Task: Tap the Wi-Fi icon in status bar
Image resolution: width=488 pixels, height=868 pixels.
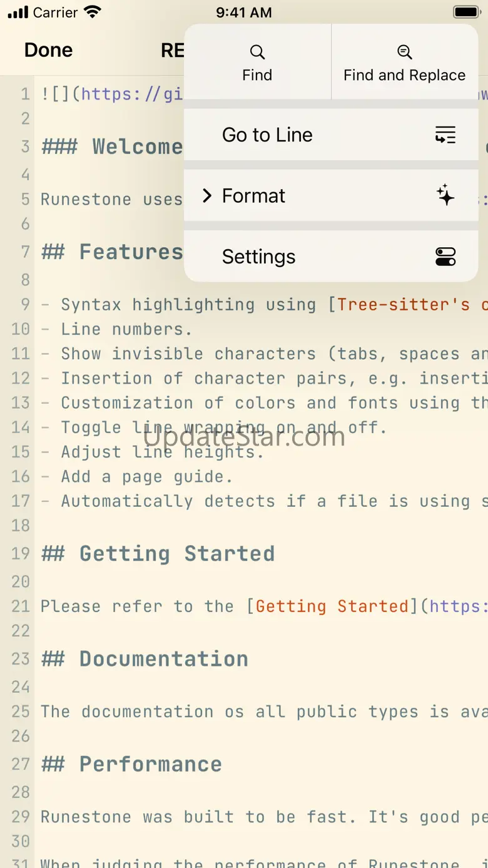Action: pyautogui.click(x=93, y=12)
